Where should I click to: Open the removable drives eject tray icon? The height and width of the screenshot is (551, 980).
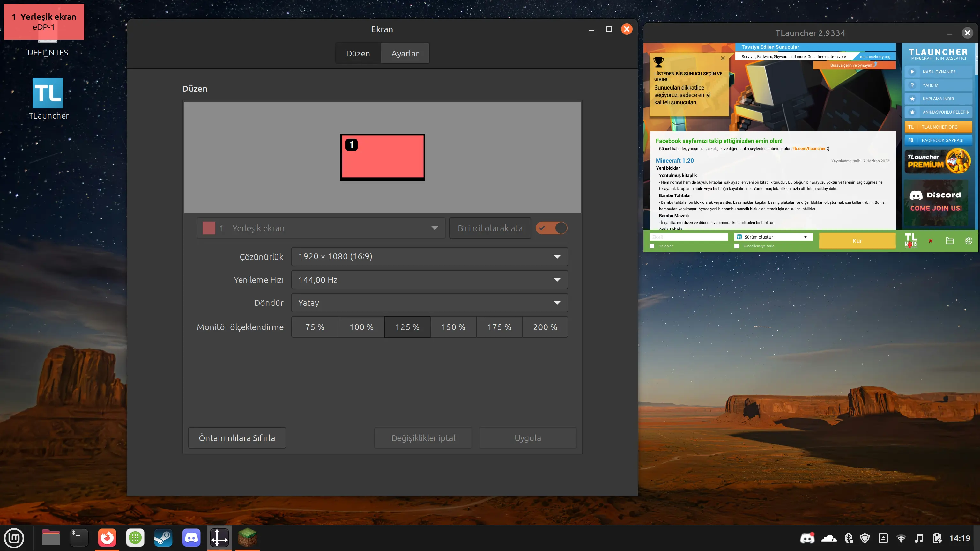click(x=883, y=538)
